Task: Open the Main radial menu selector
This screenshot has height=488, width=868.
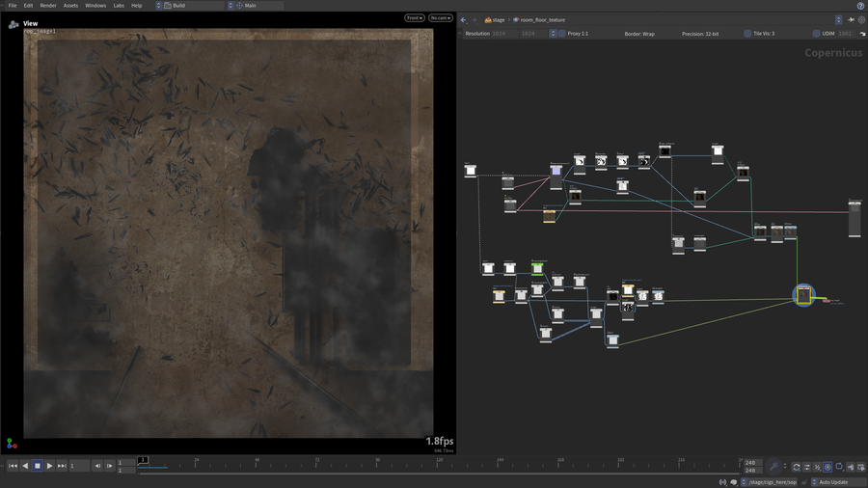Action: [x=256, y=6]
